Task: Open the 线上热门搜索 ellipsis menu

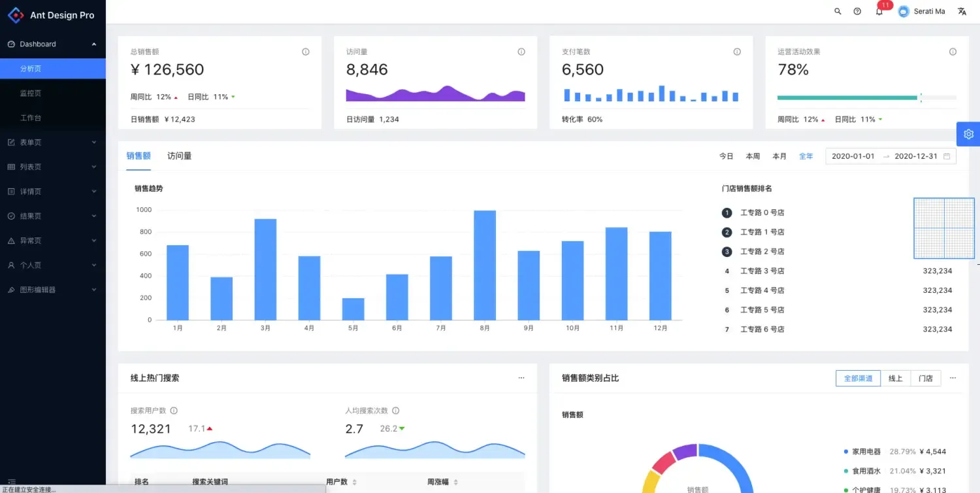Action: click(521, 378)
